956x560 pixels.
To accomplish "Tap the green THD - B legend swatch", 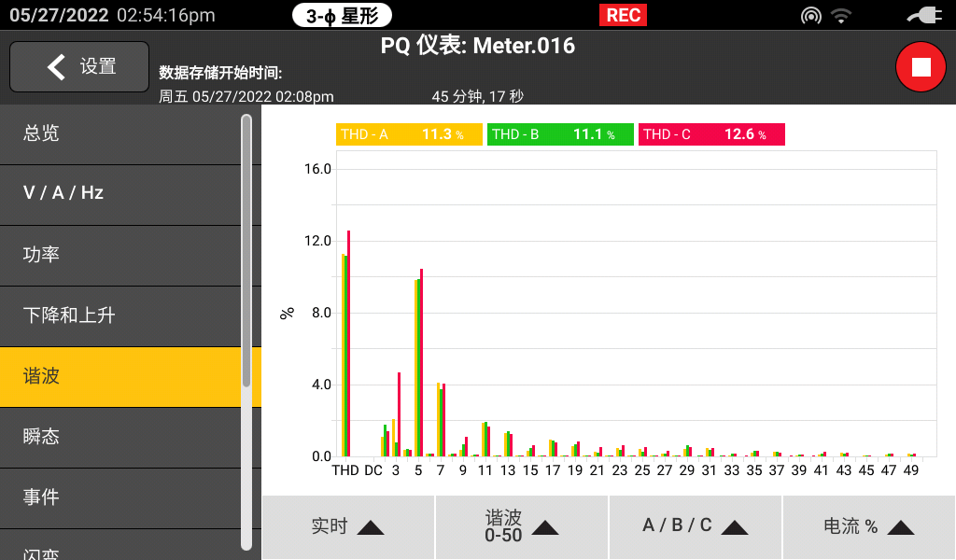I will click(560, 134).
